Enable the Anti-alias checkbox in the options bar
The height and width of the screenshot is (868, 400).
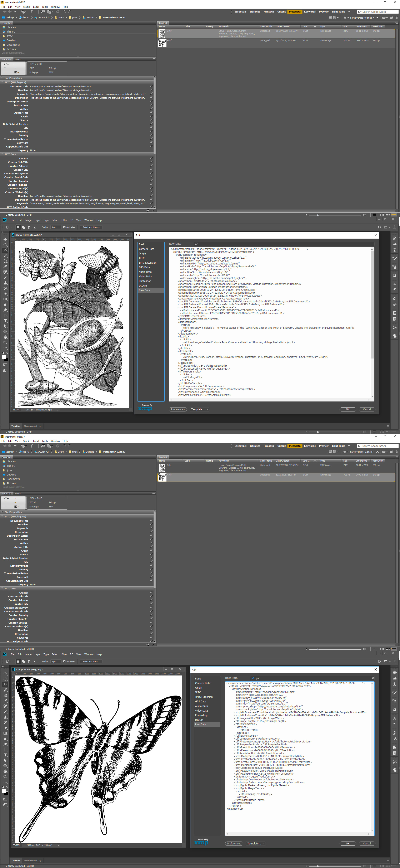click(x=64, y=227)
